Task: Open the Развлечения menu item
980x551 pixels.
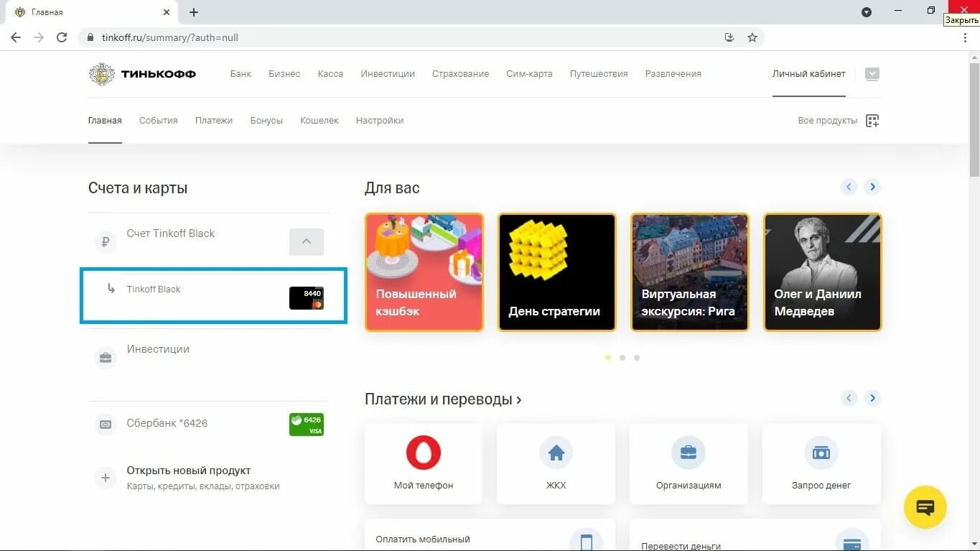Action: point(673,74)
